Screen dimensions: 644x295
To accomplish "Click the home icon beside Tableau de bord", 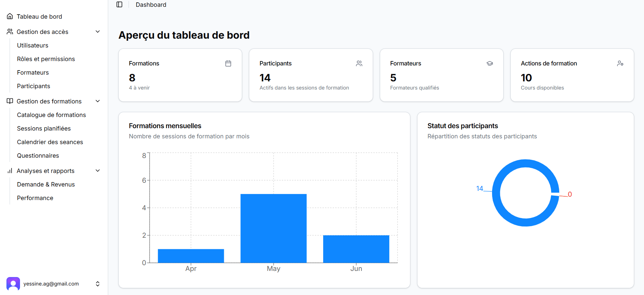I will (x=10, y=16).
